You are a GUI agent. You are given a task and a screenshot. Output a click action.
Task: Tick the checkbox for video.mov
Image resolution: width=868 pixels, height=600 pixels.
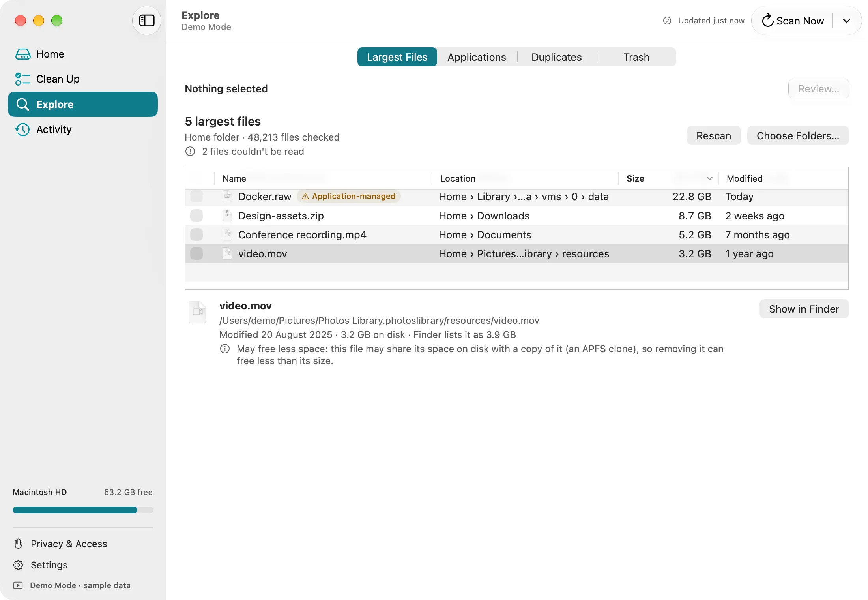pyautogui.click(x=196, y=253)
